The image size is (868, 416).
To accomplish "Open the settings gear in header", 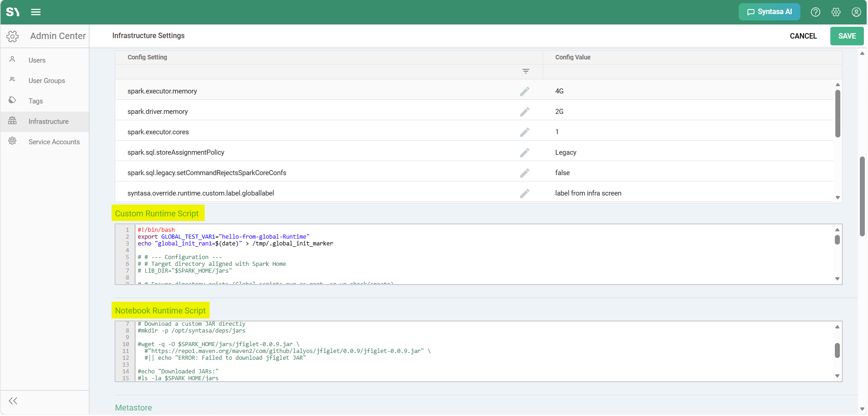I will pos(836,12).
